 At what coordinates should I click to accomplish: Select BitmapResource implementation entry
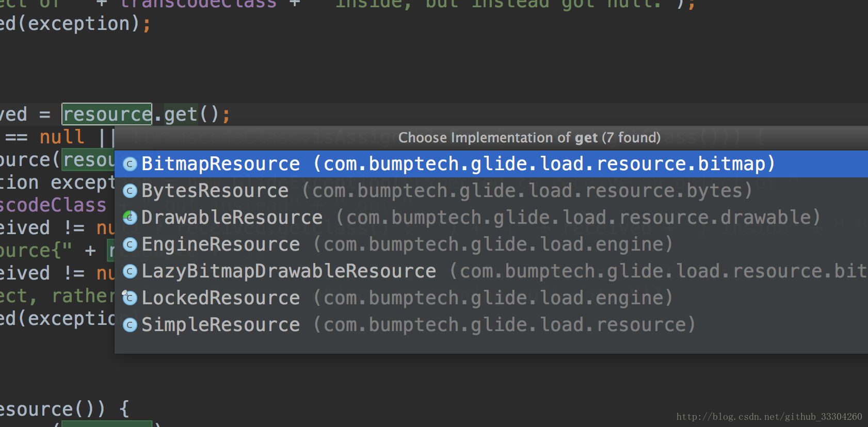(x=220, y=164)
